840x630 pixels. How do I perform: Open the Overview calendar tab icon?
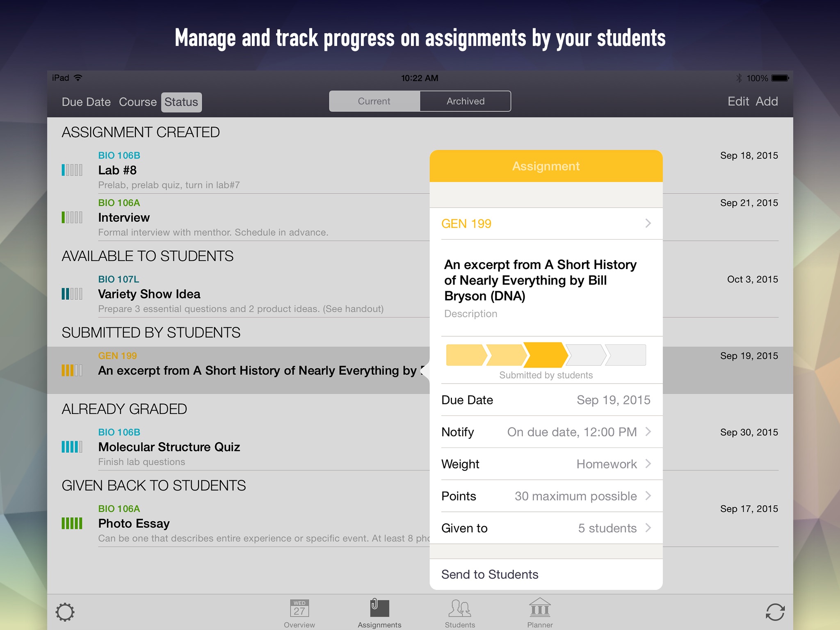click(299, 609)
